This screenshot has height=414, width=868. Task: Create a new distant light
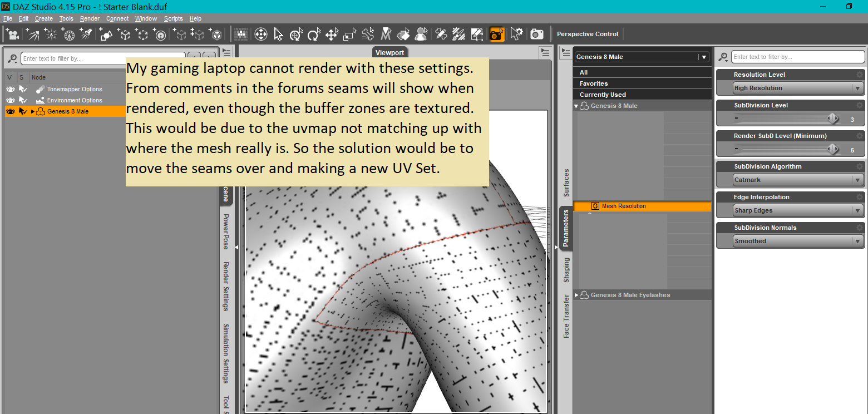tap(32, 34)
